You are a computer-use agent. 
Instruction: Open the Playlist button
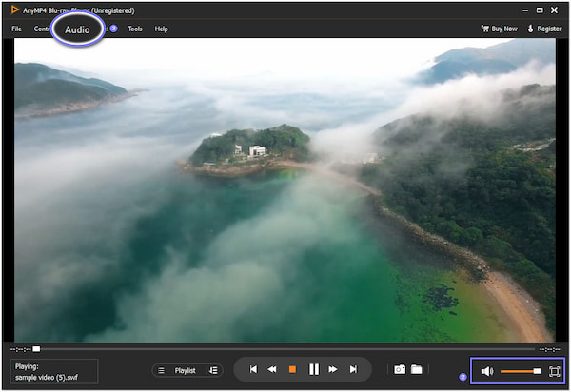pyautogui.click(x=185, y=370)
